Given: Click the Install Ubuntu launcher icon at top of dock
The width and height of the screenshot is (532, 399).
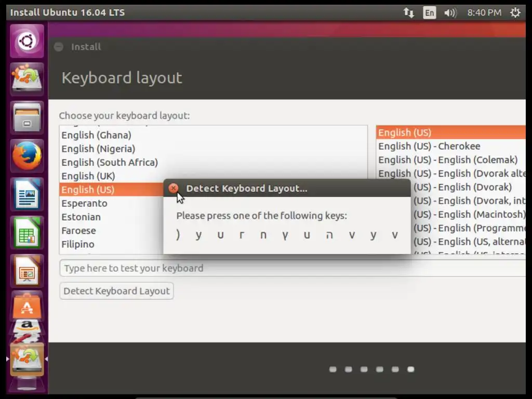Looking at the screenshot, I should coord(27,79).
